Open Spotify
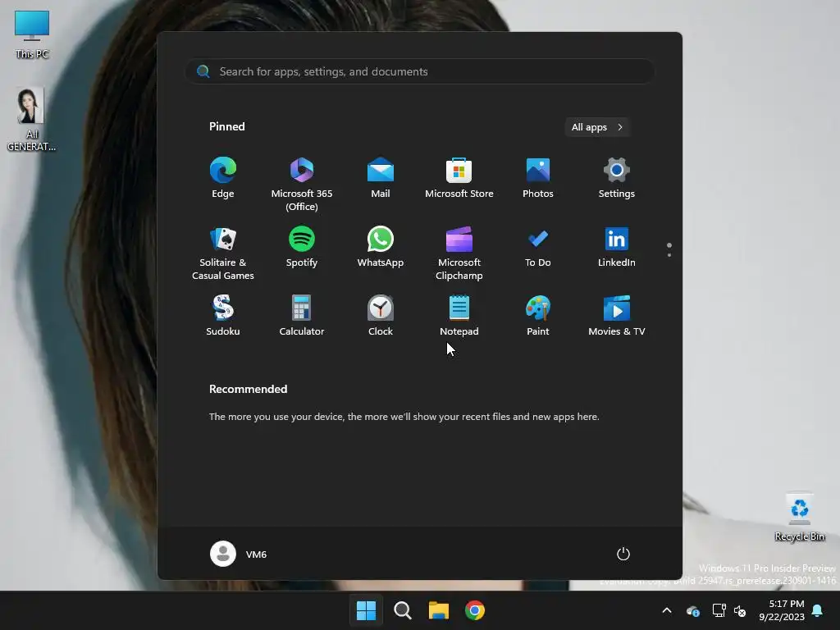840x630 pixels. coord(302,247)
